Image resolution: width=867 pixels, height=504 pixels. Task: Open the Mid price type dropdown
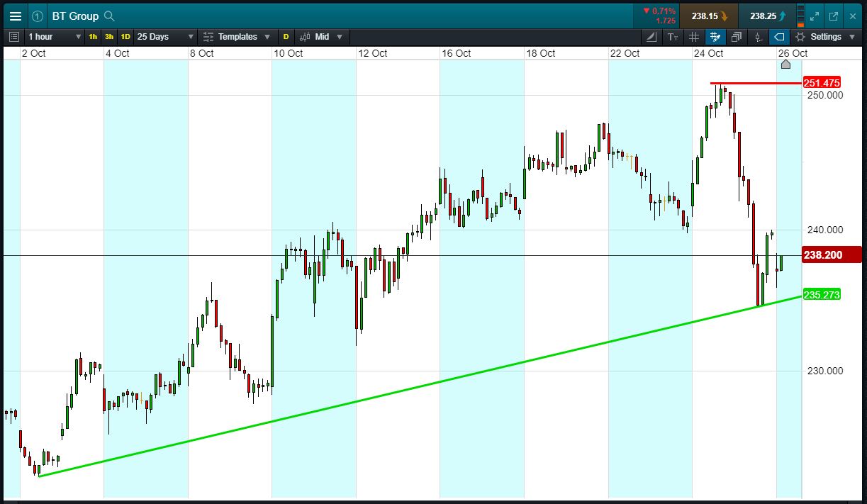point(328,36)
